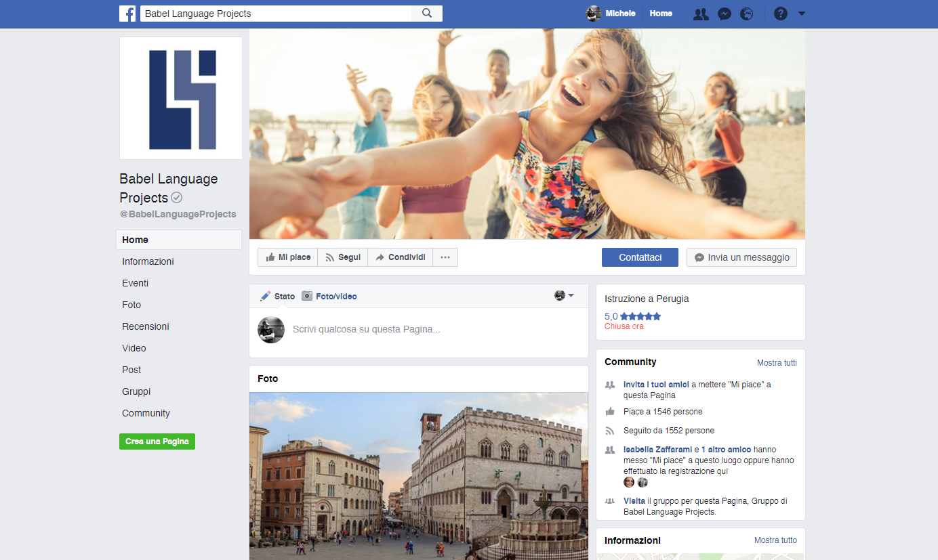This screenshot has height=560, width=938.
Task: Click the Facebook logo icon
Action: point(127,14)
